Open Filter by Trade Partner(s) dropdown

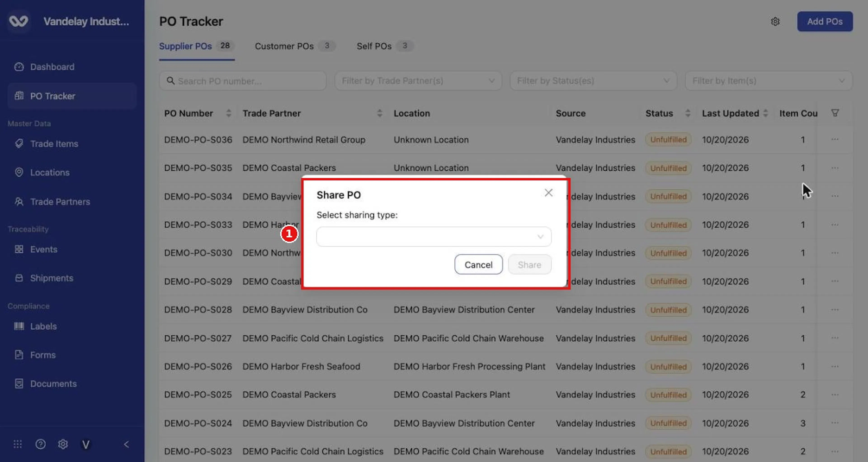pos(418,81)
